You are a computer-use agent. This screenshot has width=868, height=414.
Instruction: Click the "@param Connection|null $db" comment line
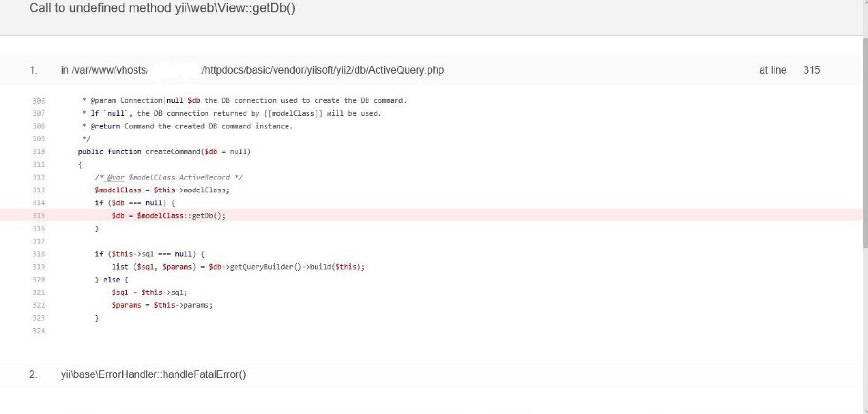coord(244,101)
